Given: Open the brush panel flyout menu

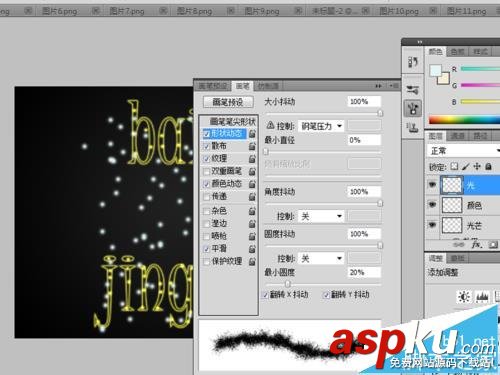Looking at the screenshot, I should click(x=394, y=86).
